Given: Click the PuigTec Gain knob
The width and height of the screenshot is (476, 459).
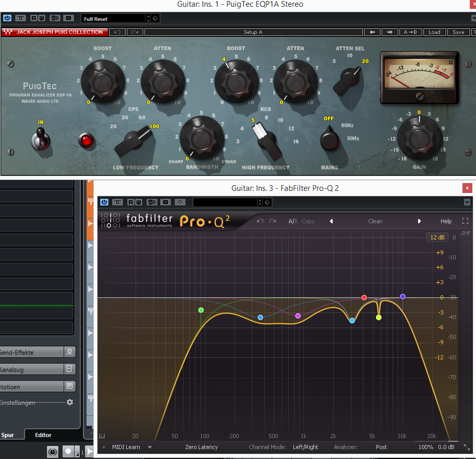Looking at the screenshot, I should tap(420, 139).
